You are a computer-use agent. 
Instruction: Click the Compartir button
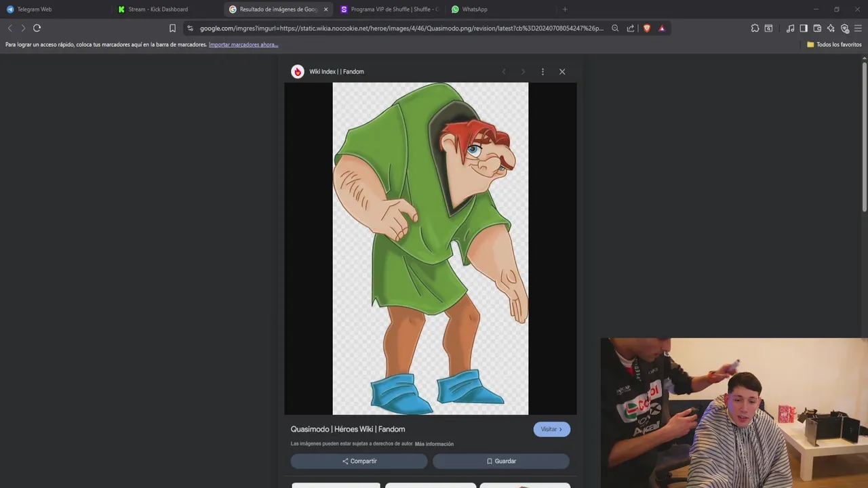click(359, 461)
